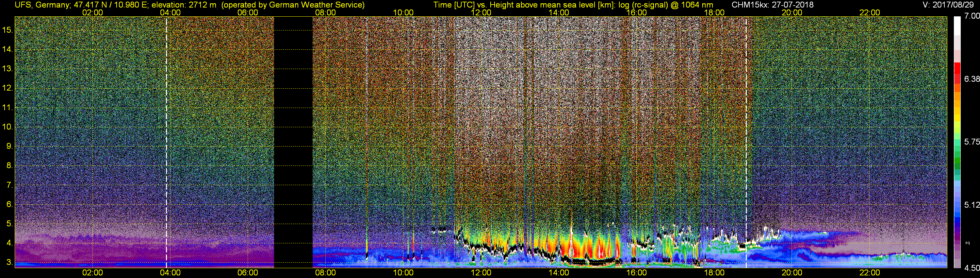
Task: Click the '12:00' label on the bottom time axis
Action: coord(481,273)
